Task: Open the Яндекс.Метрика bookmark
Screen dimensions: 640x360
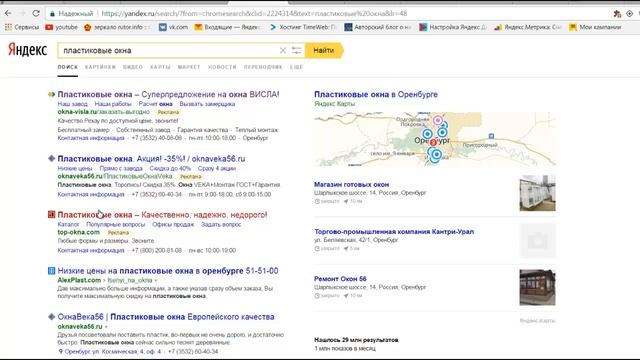Action: click(528, 27)
